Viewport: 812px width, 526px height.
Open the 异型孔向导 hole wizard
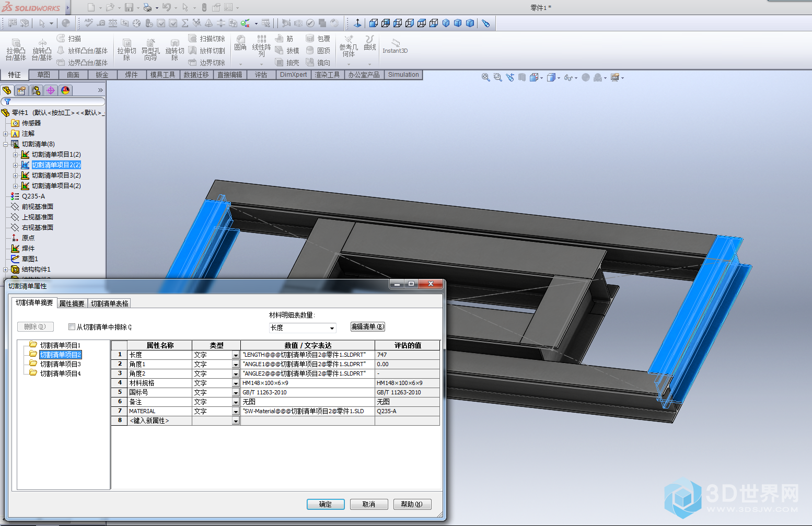click(150, 50)
